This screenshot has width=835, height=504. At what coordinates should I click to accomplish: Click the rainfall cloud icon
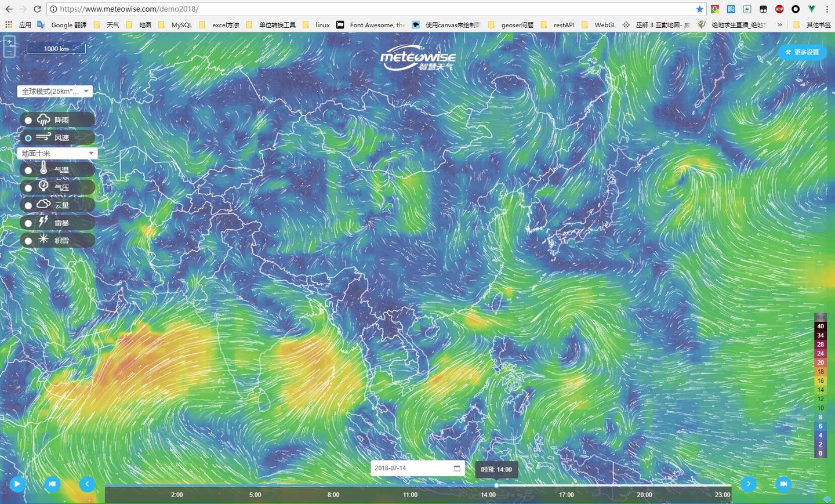pos(43,120)
